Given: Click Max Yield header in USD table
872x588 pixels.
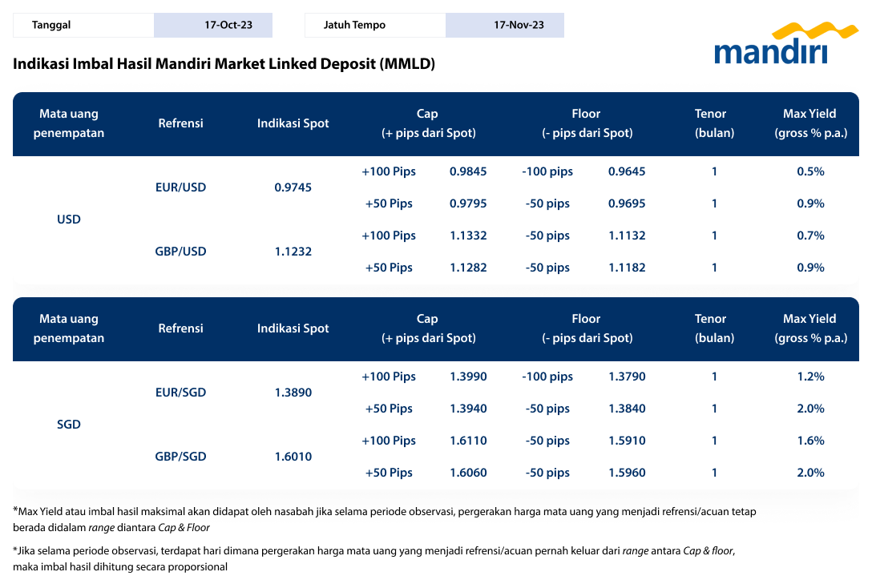Looking at the screenshot, I should pos(810,123).
